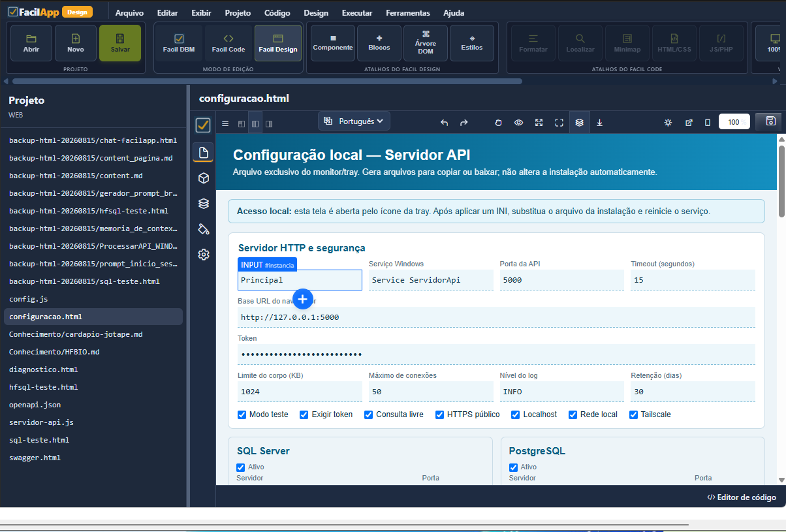
Task: Click the blue plus add button
Action: 303,299
